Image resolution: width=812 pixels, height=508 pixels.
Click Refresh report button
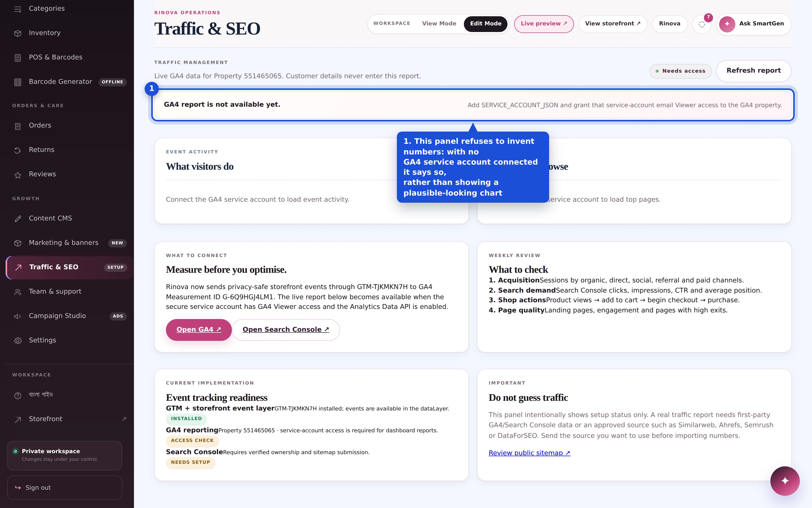[754, 71]
